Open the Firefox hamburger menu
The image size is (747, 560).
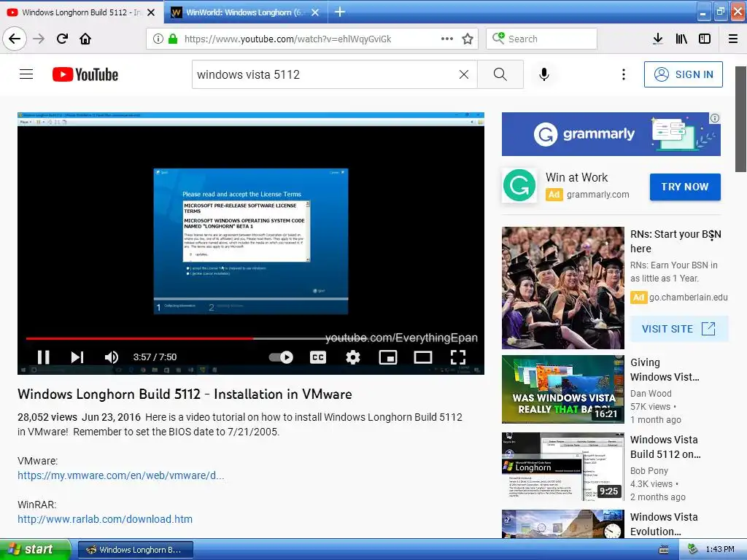point(733,39)
